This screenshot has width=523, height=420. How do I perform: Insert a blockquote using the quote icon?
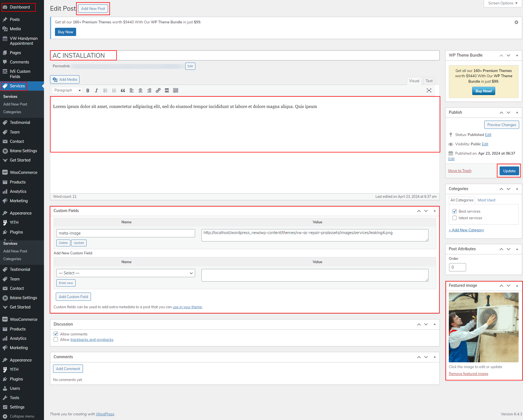(x=123, y=90)
